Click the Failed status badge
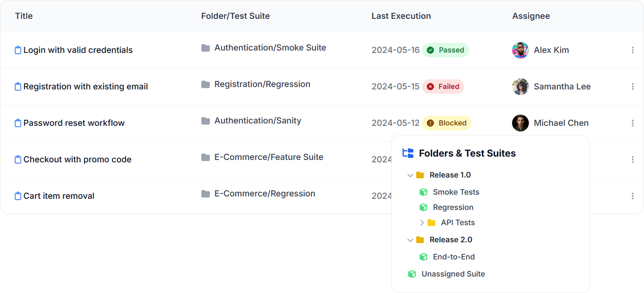This screenshot has height=293, width=644. coord(443,87)
